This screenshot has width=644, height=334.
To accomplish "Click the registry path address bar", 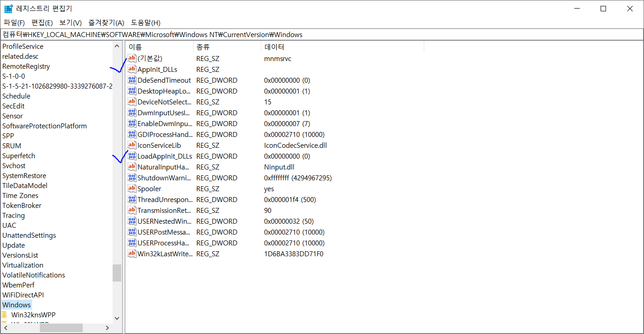I will 322,34.
